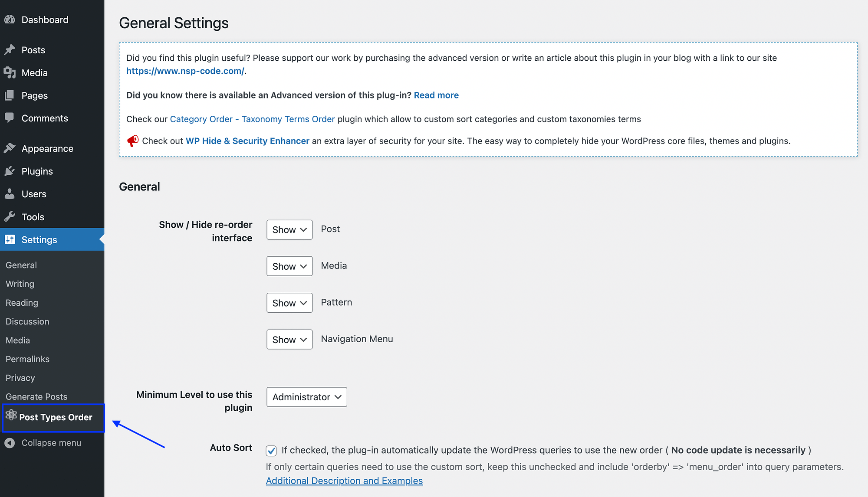Click the Settings gear icon

(x=10, y=239)
